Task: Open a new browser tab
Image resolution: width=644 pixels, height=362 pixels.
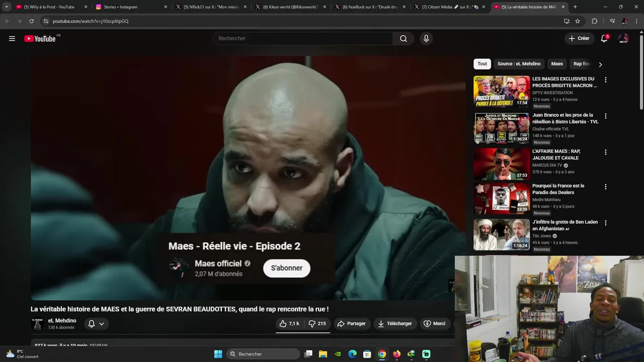Action: 575,7
